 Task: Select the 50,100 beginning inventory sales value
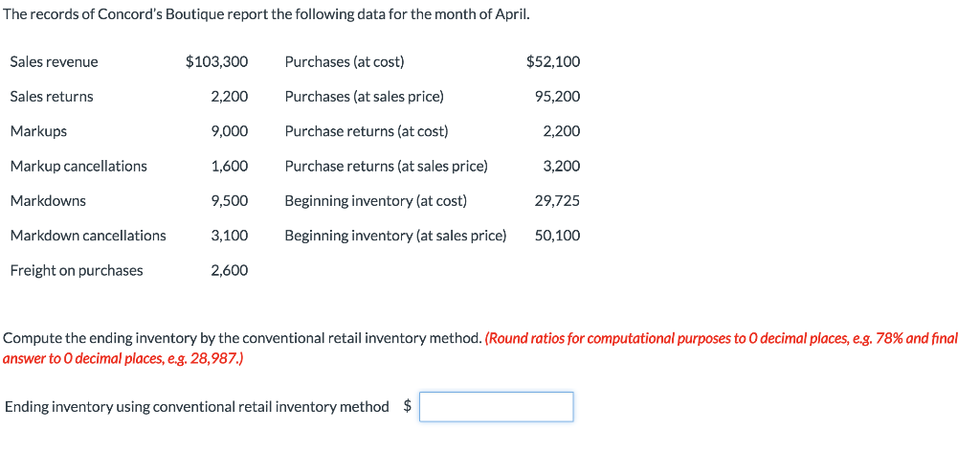tap(557, 236)
